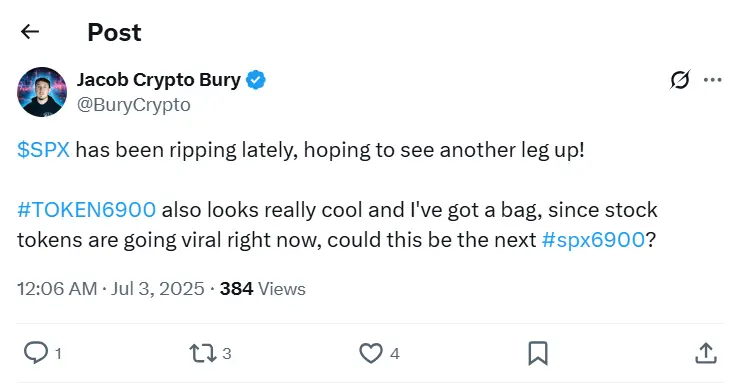This screenshot has width=734, height=384.
Task: Go back using the left arrow
Action: click(x=30, y=32)
